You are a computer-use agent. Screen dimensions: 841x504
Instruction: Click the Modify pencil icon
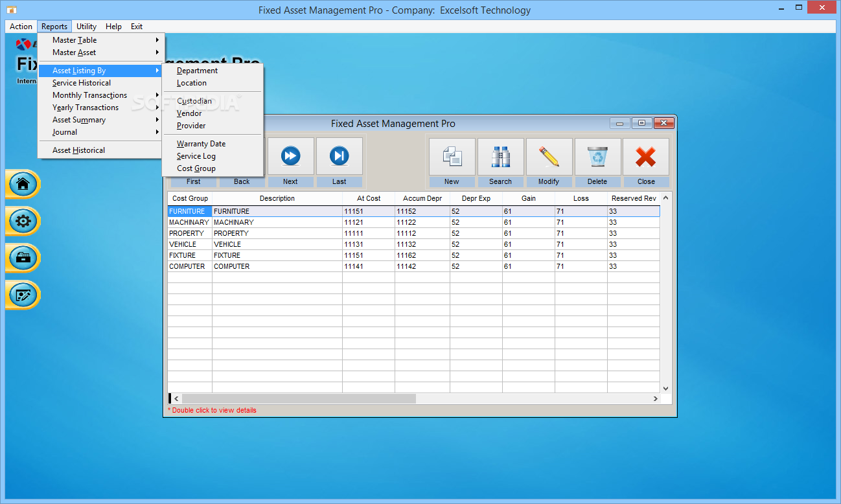pos(549,156)
